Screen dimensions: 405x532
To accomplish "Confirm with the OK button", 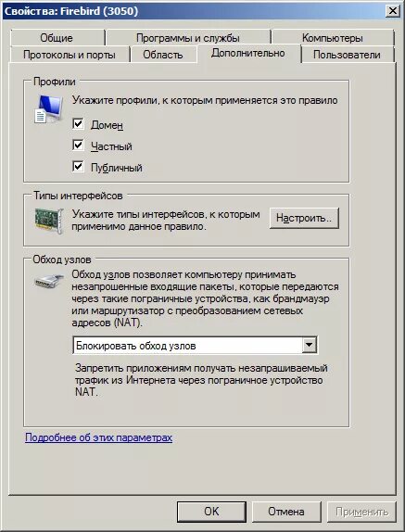I will point(211,512).
